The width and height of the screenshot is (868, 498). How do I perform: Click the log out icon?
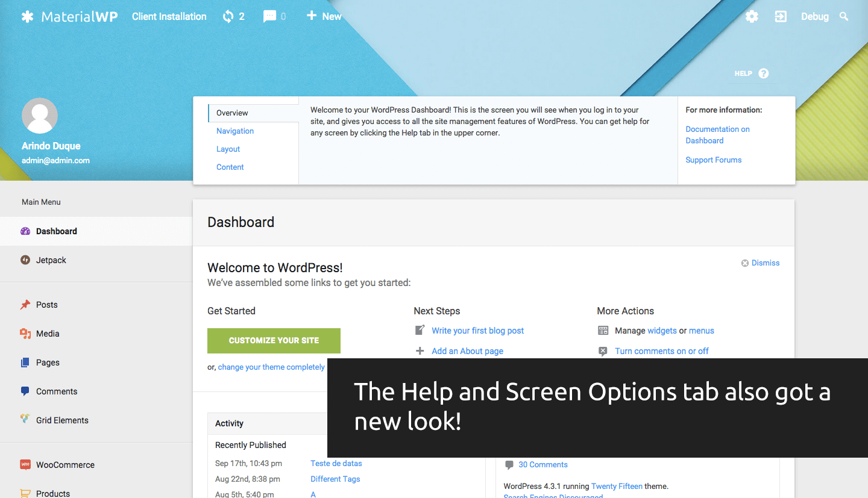[x=781, y=16]
